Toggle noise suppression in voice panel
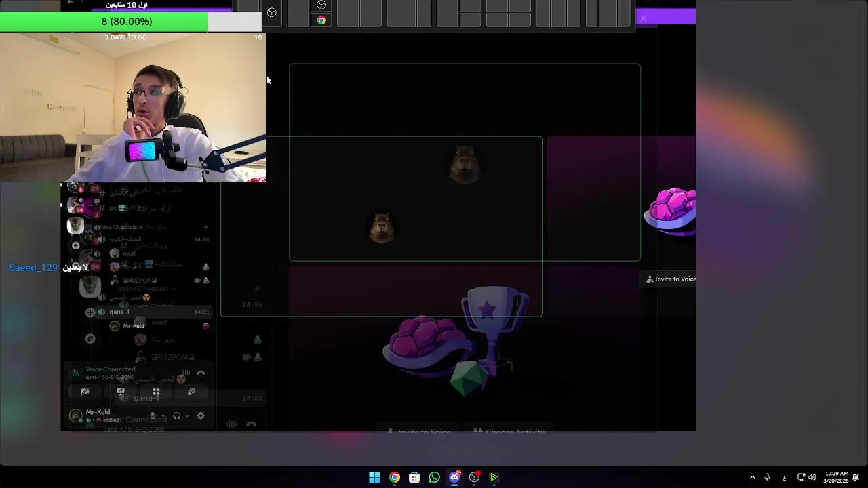Screen dimensions: 868x488 point(185,373)
